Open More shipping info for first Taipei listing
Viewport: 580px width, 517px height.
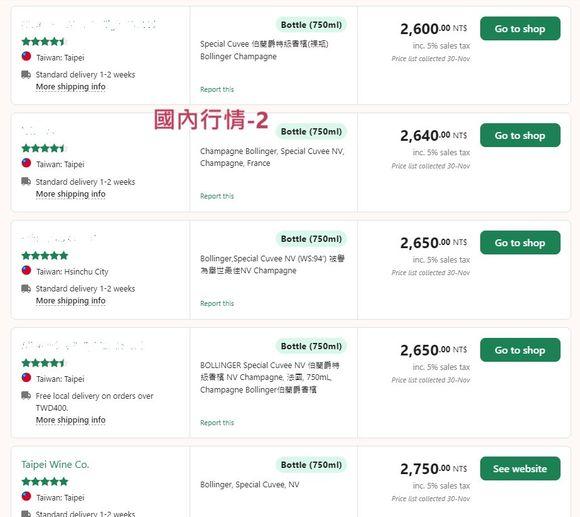pos(71,87)
